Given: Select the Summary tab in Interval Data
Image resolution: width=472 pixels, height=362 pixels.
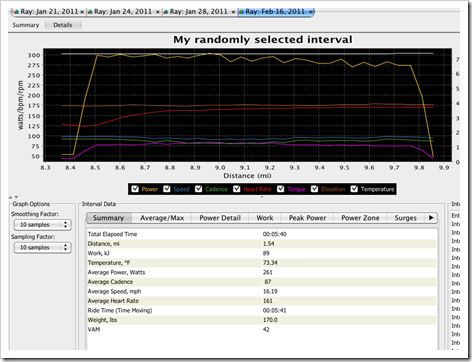Looking at the screenshot, I should pos(109,218).
